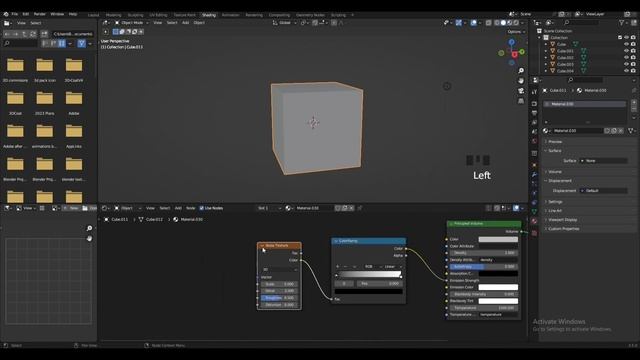The width and height of the screenshot is (640, 360).
Task: Open the Edit menu
Action: coord(26,14)
